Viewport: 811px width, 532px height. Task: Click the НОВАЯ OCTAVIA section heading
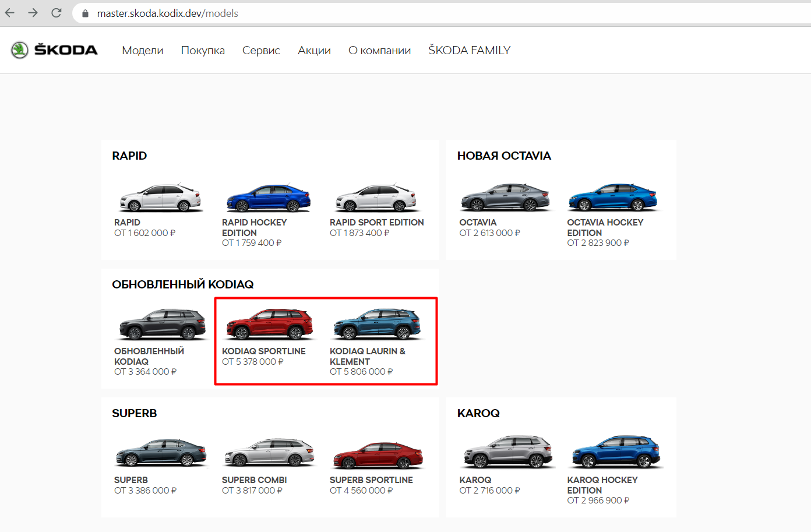pyautogui.click(x=504, y=156)
